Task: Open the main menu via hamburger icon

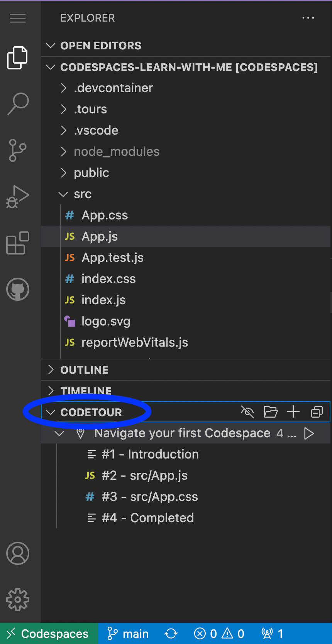Action: pos(17,18)
